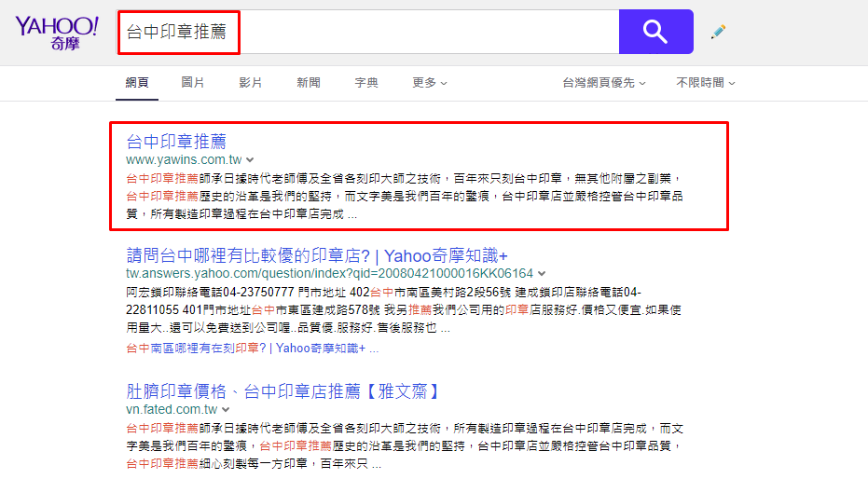868x479 pixels.
Task: Open the 字典 tab
Action: (x=365, y=83)
